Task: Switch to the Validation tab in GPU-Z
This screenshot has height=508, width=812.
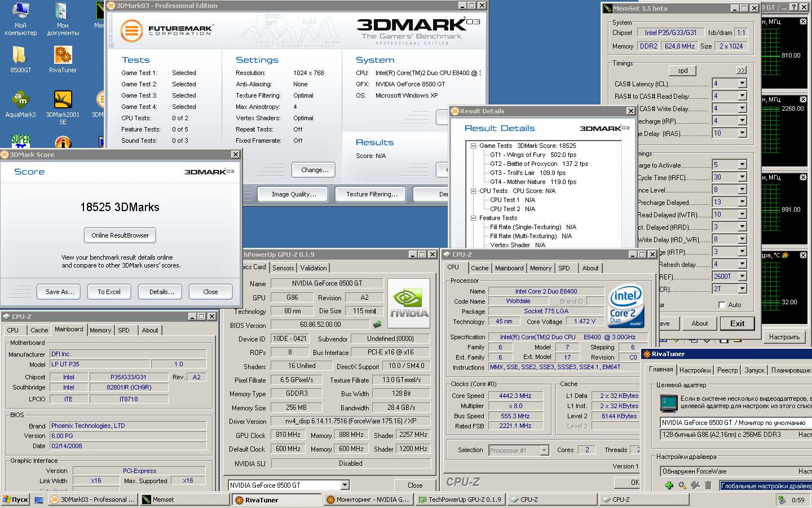Action: coord(314,268)
